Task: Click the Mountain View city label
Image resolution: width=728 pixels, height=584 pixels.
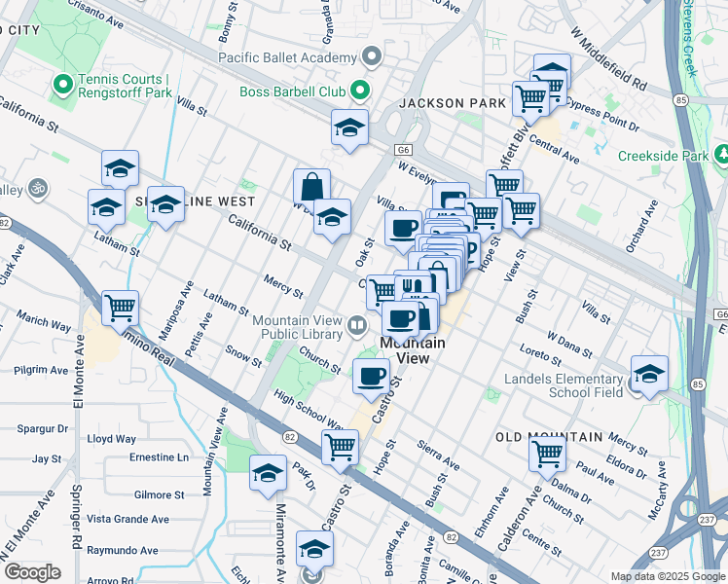Action: pyautogui.click(x=413, y=350)
